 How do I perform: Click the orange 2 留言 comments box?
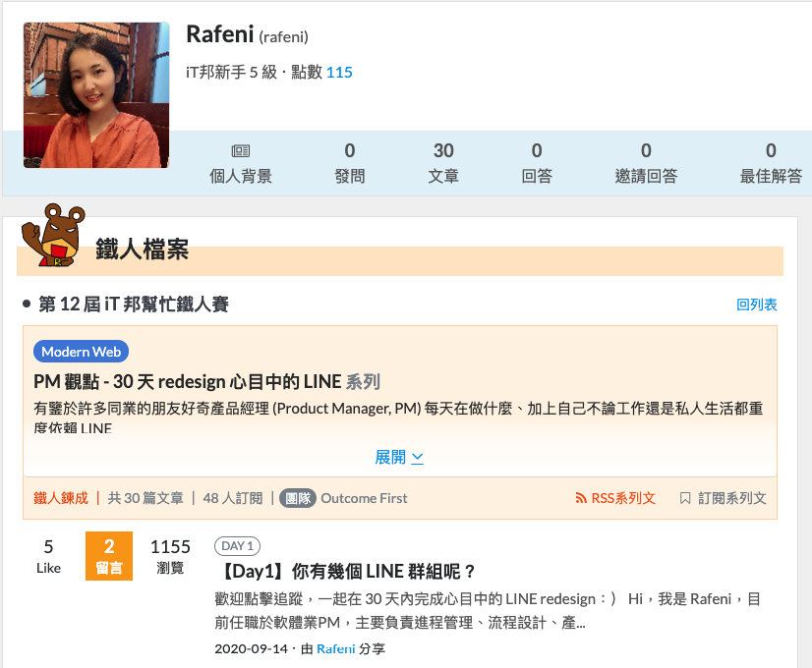click(109, 556)
